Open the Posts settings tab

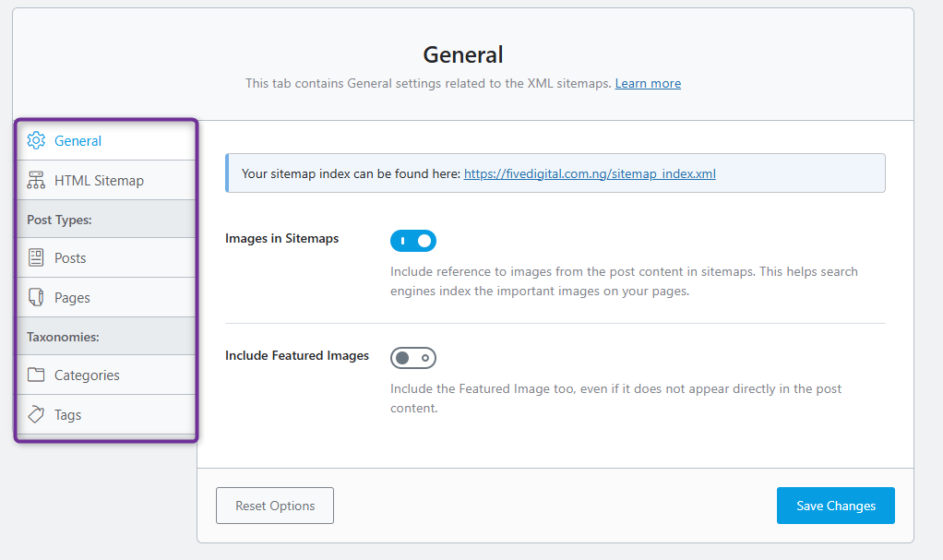(70, 258)
